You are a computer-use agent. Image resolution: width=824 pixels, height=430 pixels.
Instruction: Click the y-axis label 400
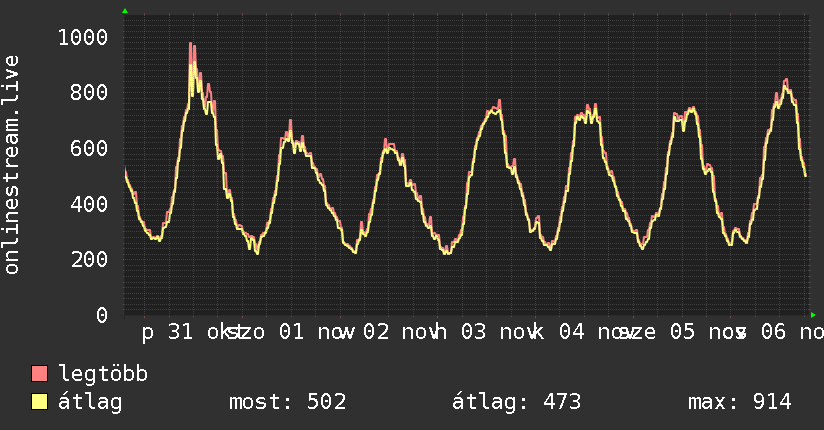(89, 204)
